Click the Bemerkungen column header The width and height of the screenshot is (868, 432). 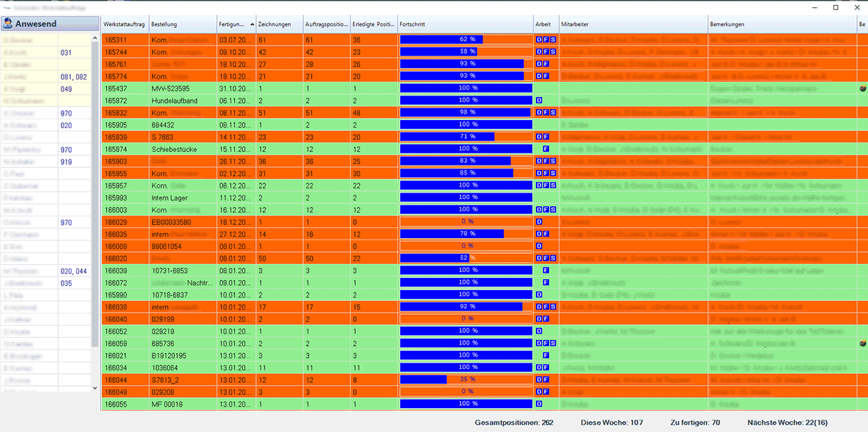click(x=781, y=24)
